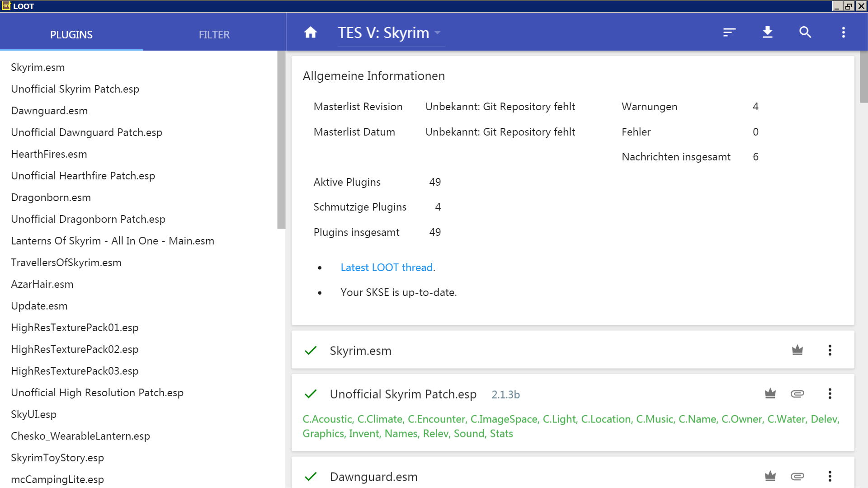Open the search icon in toolbar
868x488 pixels.
[x=805, y=33]
